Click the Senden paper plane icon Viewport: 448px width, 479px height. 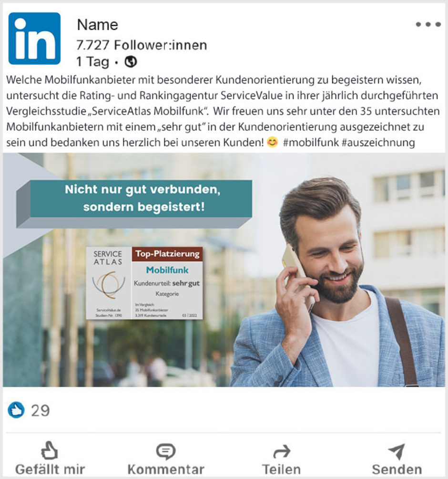(397, 451)
